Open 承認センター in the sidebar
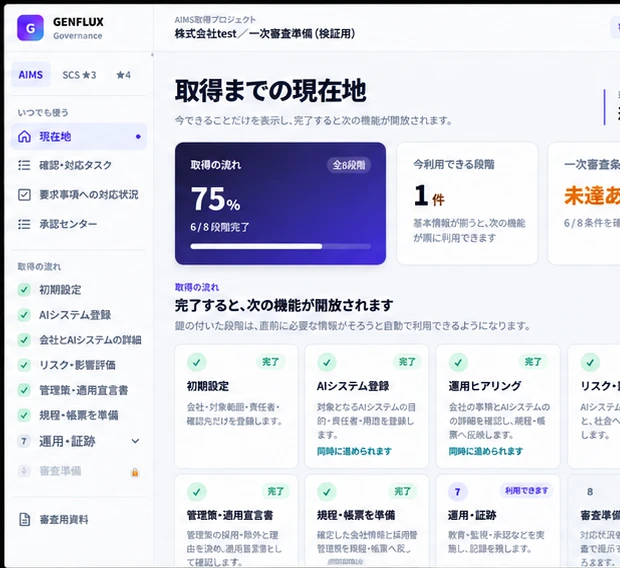The width and height of the screenshot is (620, 568). pyautogui.click(x=78, y=224)
